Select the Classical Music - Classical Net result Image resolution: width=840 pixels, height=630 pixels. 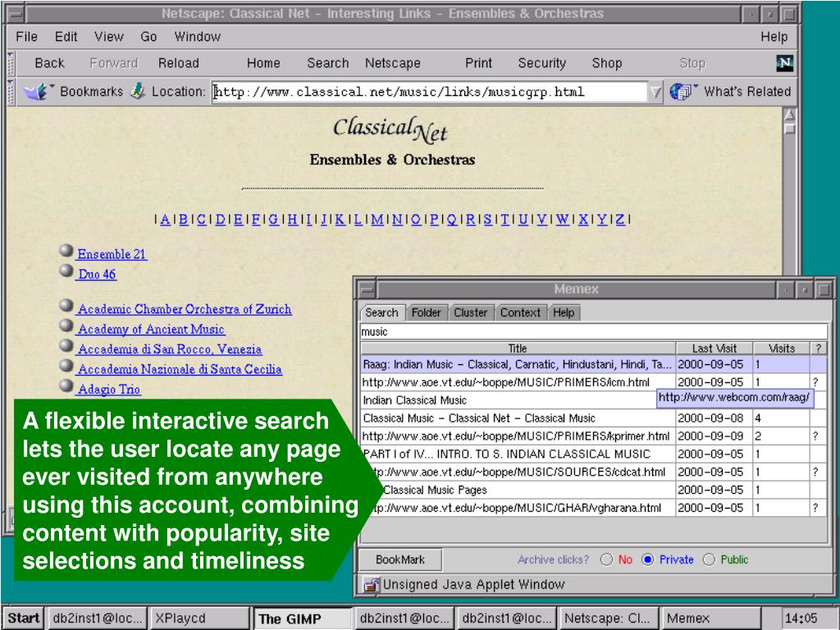point(594,418)
